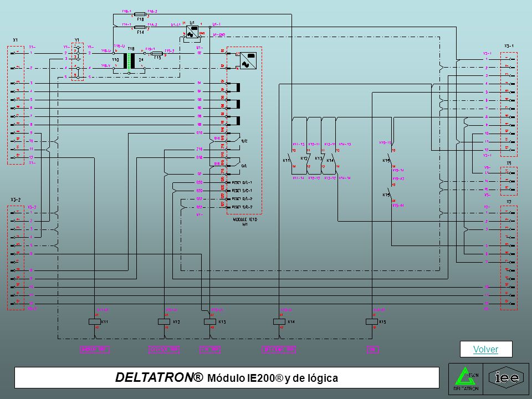Click the S/C changeover contact label
Image resolution: width=532 pixels, height=399 pixels.
click(244, 141)
